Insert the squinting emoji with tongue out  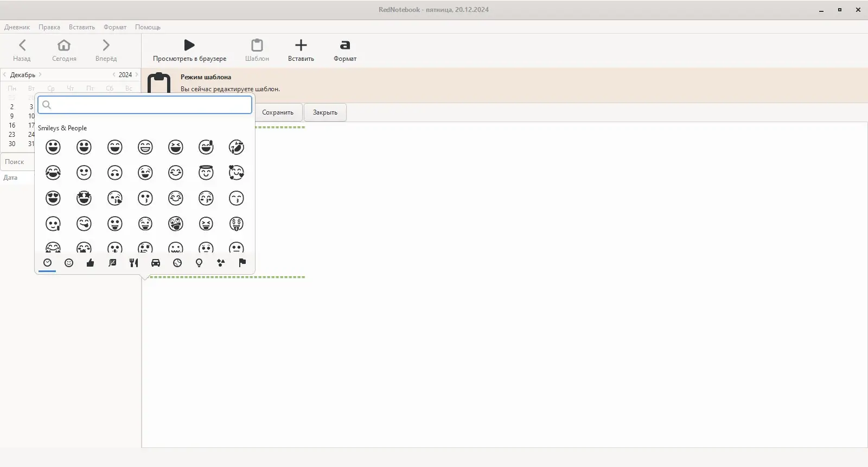coord(206,224)
